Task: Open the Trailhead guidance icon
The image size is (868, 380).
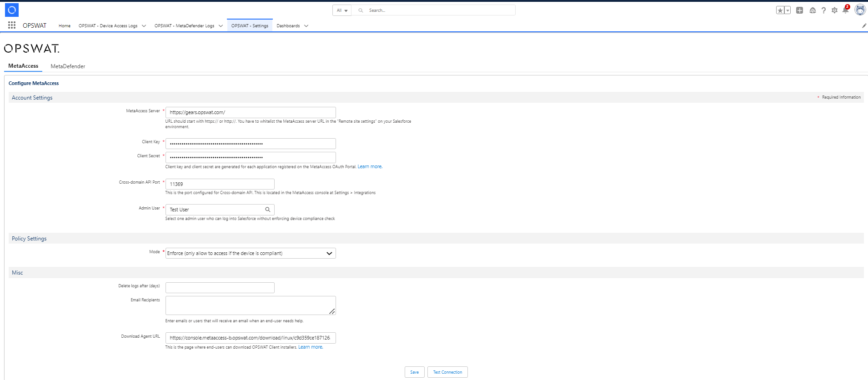Action: pos(813,10)
